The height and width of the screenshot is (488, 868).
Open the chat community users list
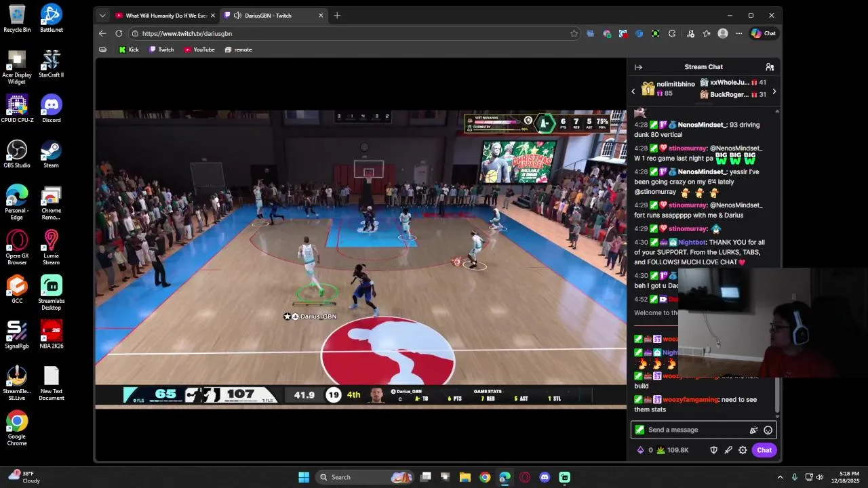pos(770,67)
